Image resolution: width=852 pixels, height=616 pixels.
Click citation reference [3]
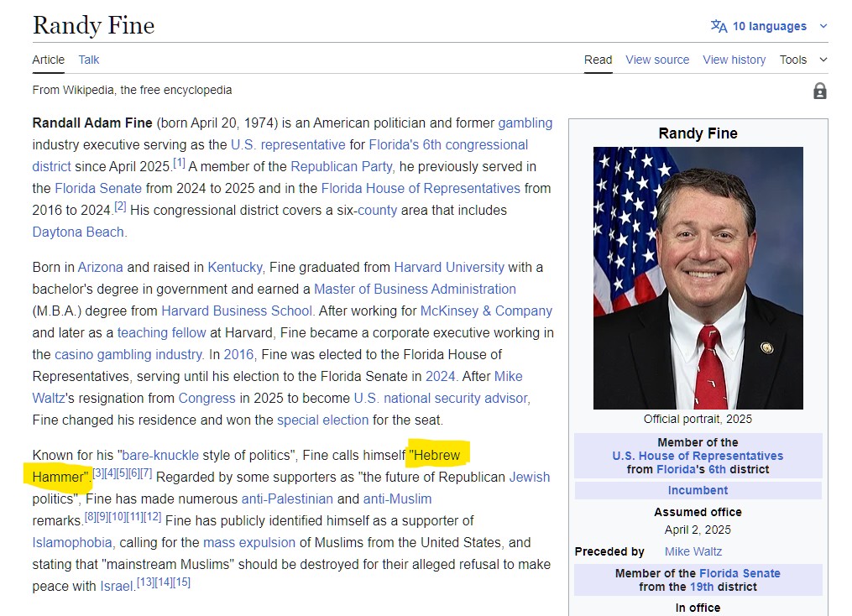(98, 473)
